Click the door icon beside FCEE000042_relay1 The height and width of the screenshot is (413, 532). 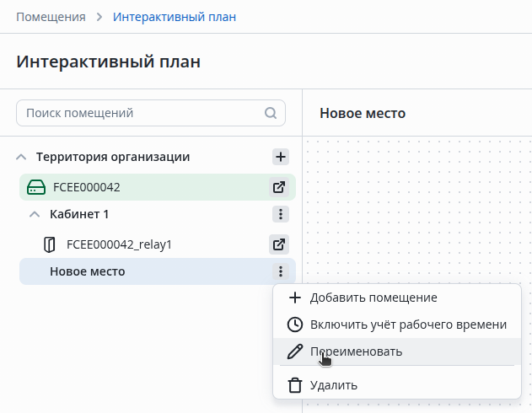49,244
